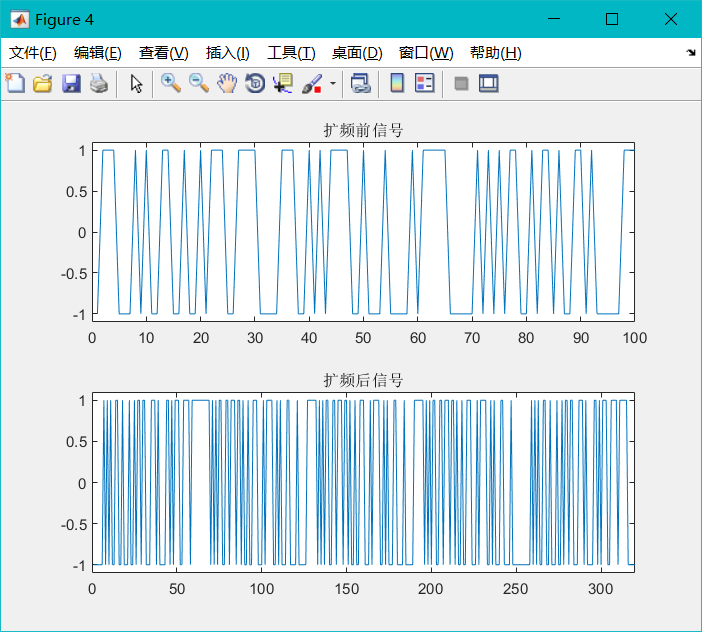Click the New Figure toolbar icon

click(15, 83)
